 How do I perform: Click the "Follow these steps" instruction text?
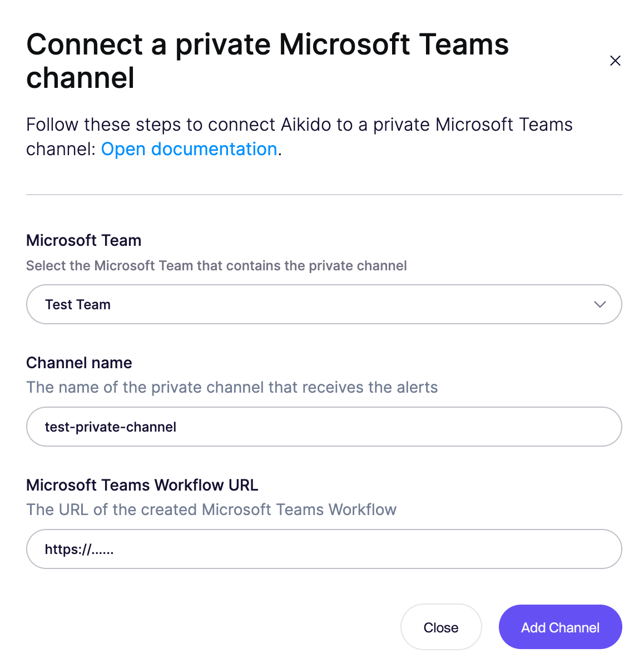click(x=299, y=125)
